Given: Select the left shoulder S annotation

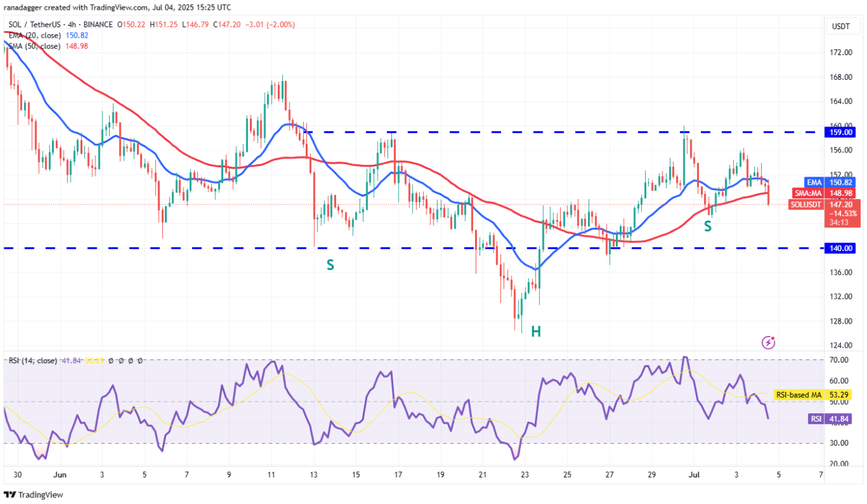Looking at the screenshot, I should (x=330, y=265).
